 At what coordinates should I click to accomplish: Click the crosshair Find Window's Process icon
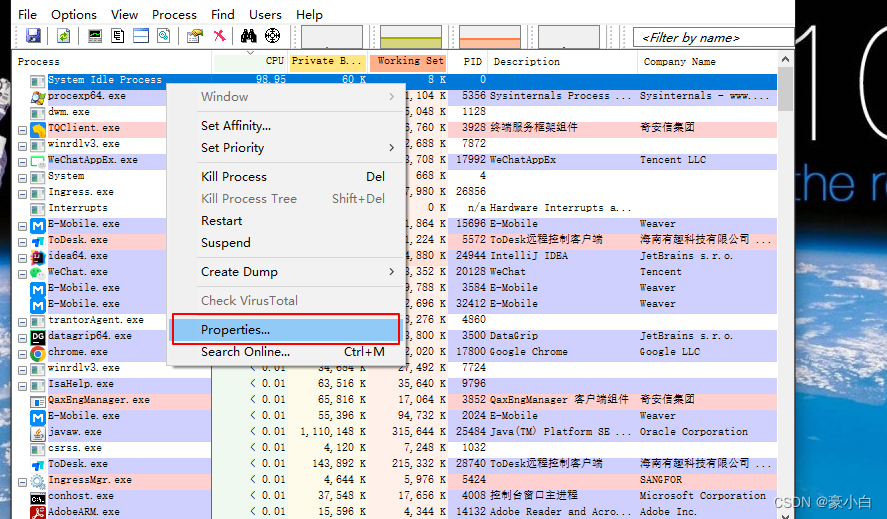click(x=273, y=36)
